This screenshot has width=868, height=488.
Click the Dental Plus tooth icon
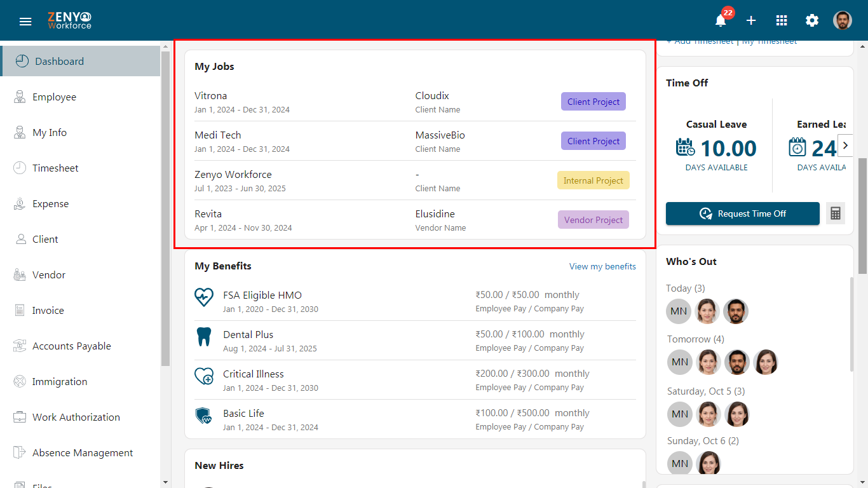coord(204,337)
